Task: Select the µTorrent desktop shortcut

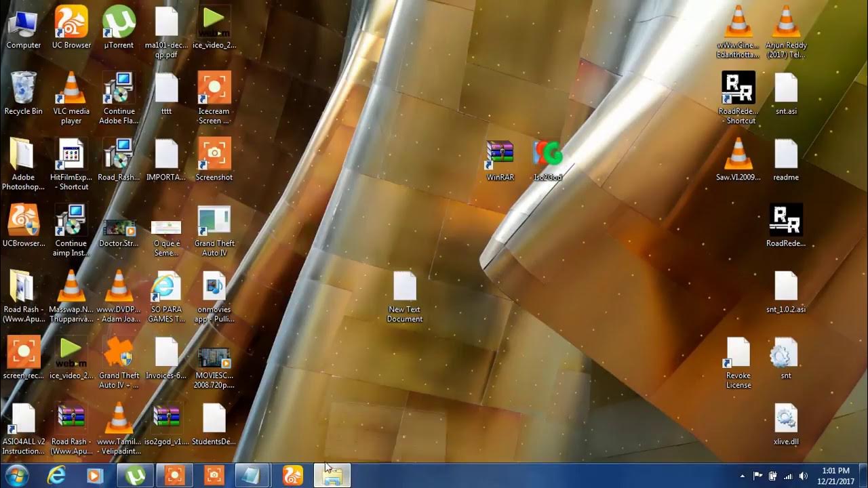Action: 119,28
